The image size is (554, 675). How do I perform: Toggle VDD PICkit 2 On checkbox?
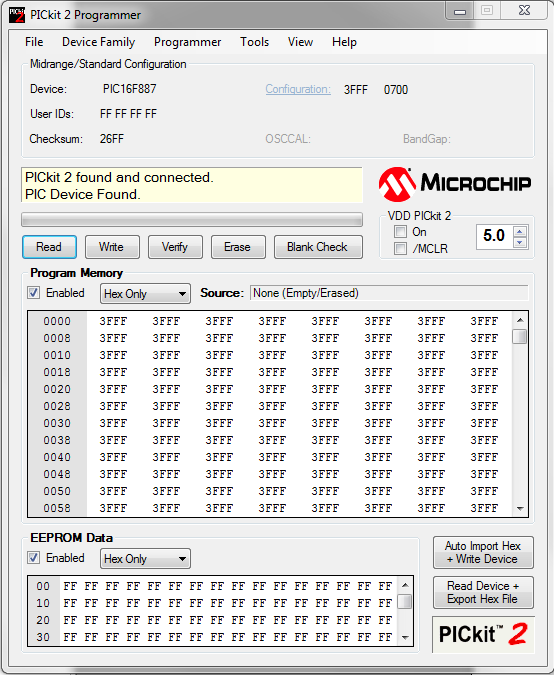[x=400, y=232]
